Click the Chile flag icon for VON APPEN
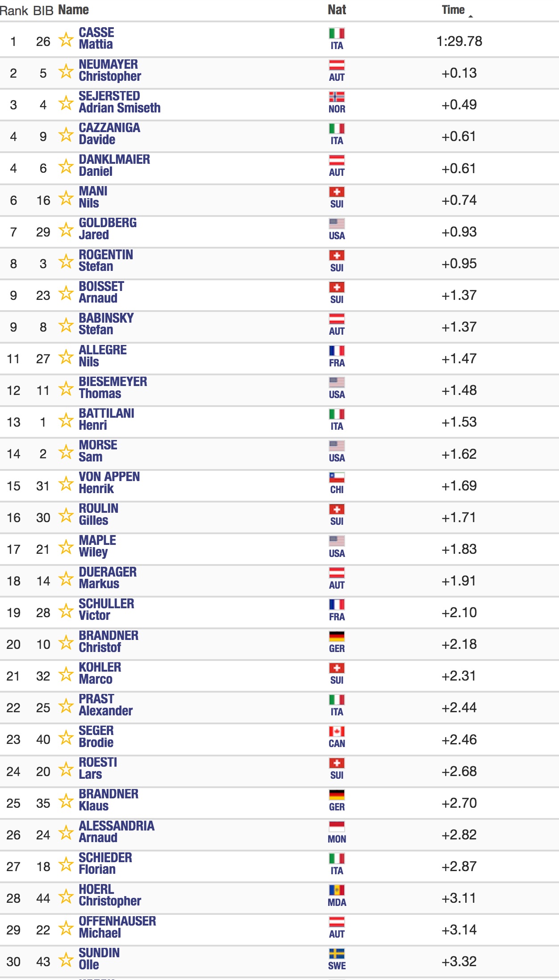Viewport: 559px width, 980px height. click(337, 478)
